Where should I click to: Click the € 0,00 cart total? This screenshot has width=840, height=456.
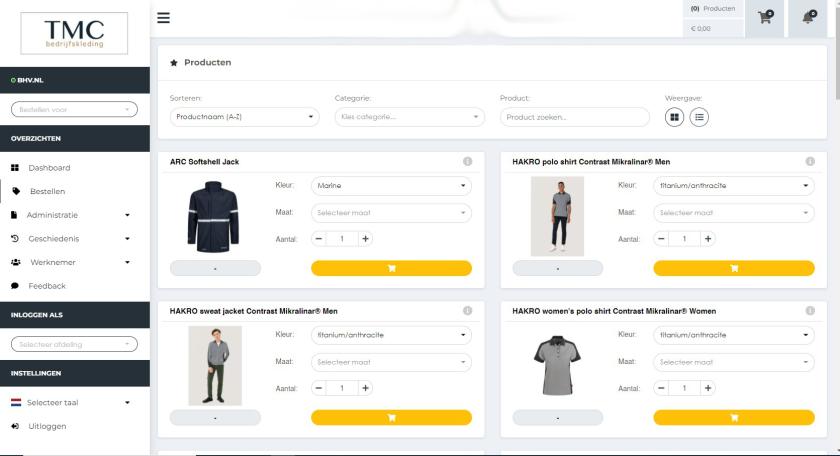713,28
